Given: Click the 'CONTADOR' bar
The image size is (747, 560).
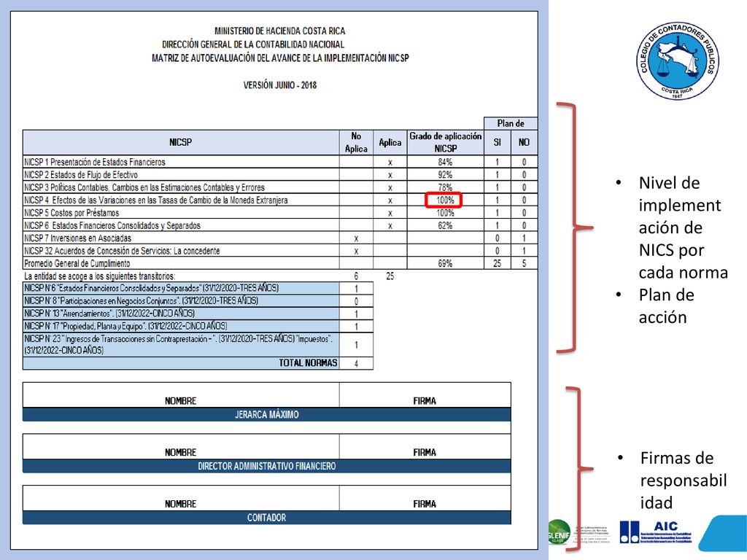Looking at the screenshot, I should pos(267,517).
